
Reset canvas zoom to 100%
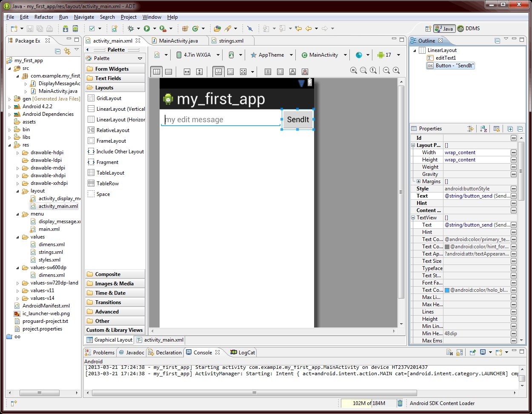373,71
